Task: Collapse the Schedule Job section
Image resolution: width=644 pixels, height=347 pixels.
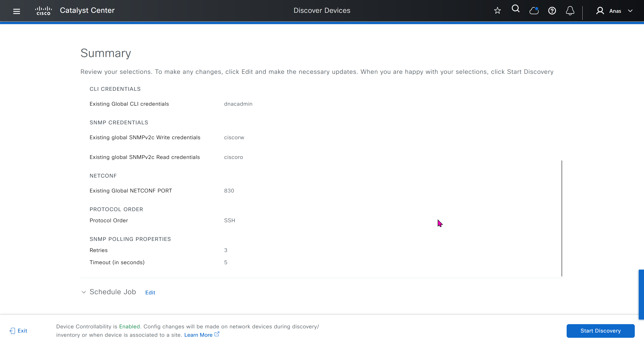Action: coord(84,292)
